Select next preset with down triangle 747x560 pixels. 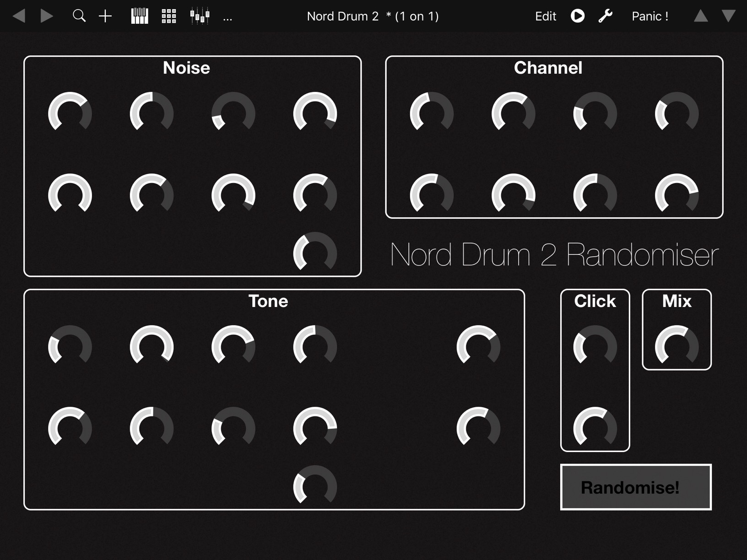click(729, 16)
